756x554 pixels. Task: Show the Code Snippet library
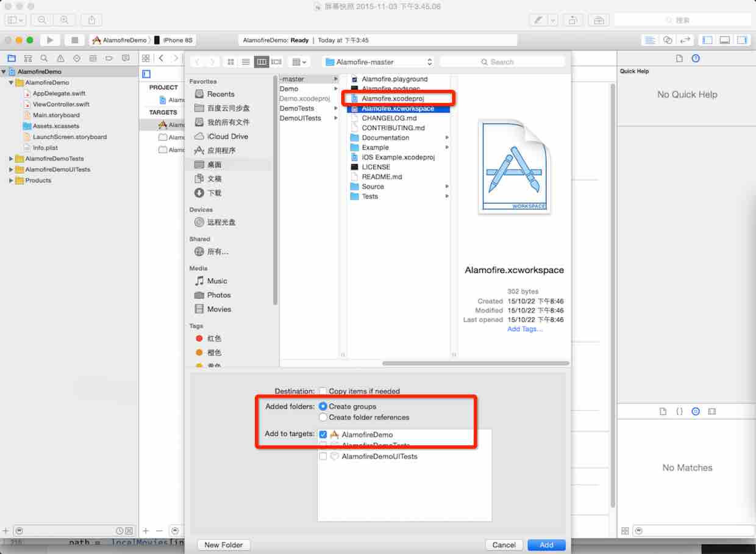680,412
